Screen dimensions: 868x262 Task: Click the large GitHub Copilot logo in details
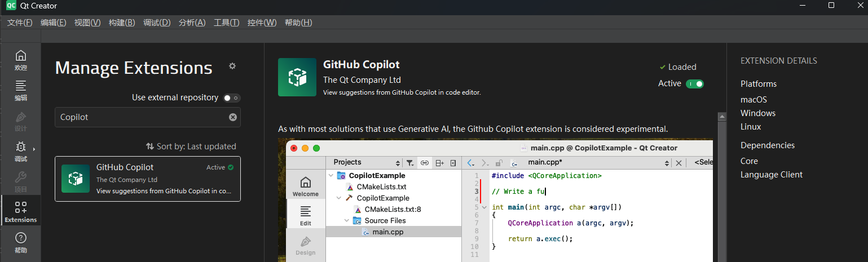(x=297, y=77)
